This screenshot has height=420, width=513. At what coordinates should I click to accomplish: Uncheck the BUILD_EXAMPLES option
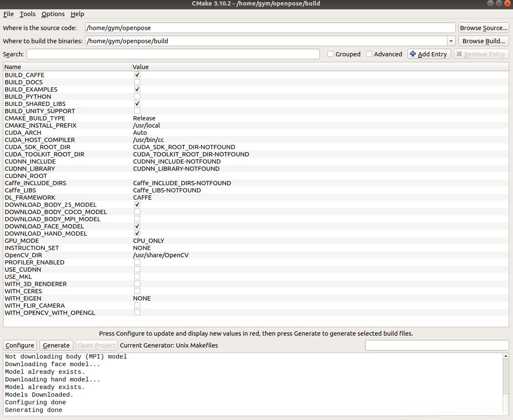[137, 89]
